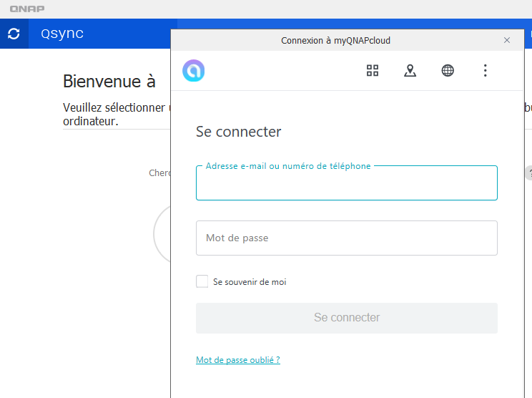Image resolution: width=532 pixels, height=398 pixels.
Task: Open the three-dot more options menu
Action: point(485,70)
